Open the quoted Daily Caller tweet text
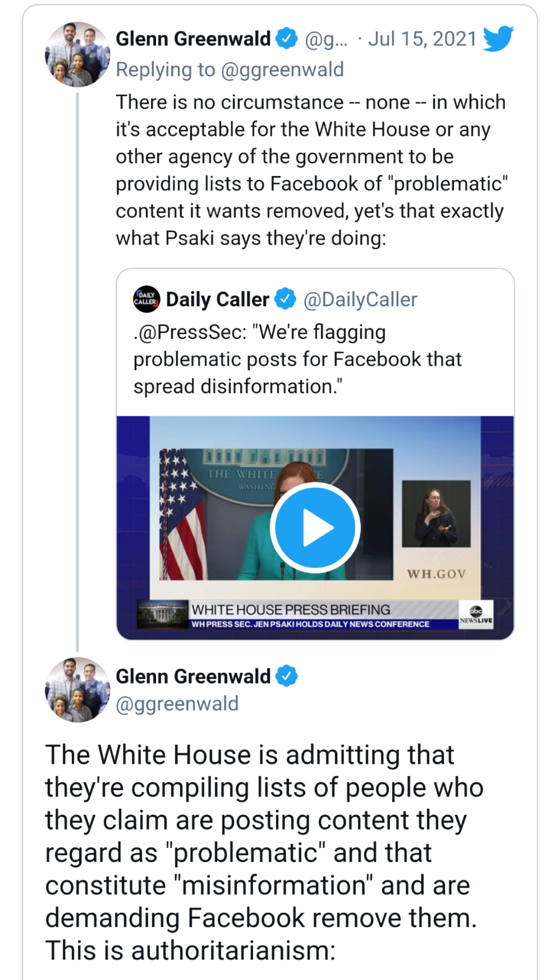The height and width of the screenshot is (980, 553). pos(298,359)
